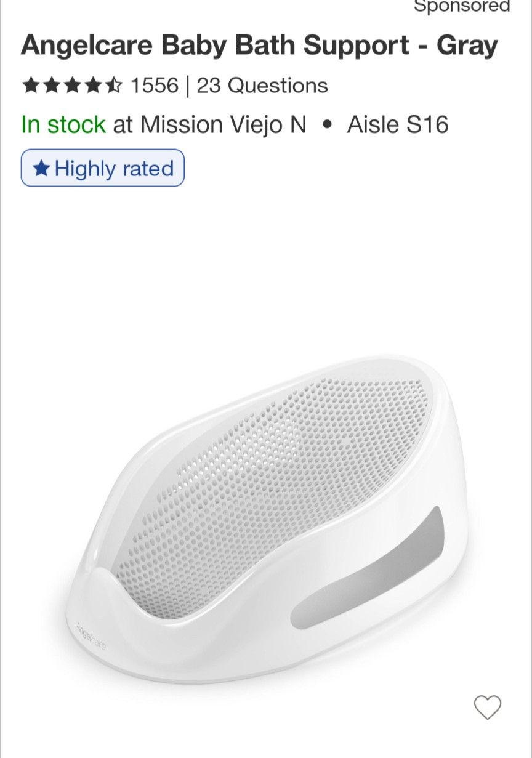Screen dimensions: 532x758
Task: Open the 1556 ratings count
Action: coord(153,86)
